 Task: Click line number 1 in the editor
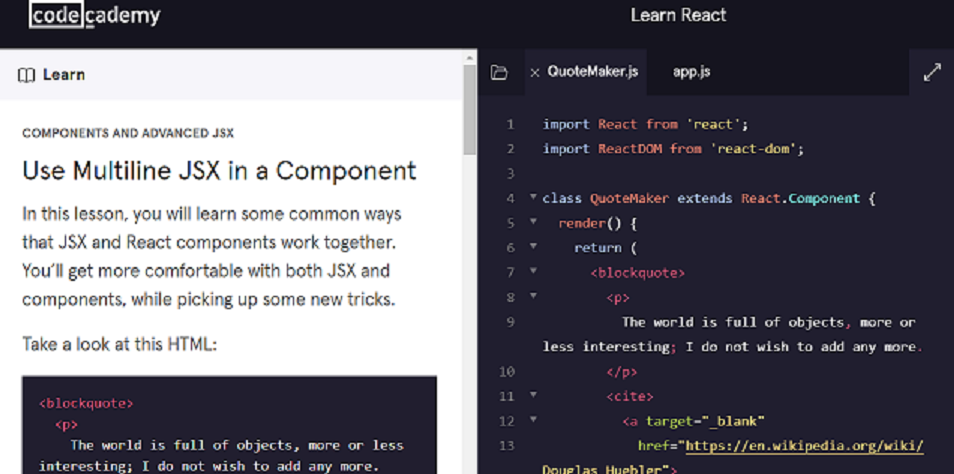510,124
